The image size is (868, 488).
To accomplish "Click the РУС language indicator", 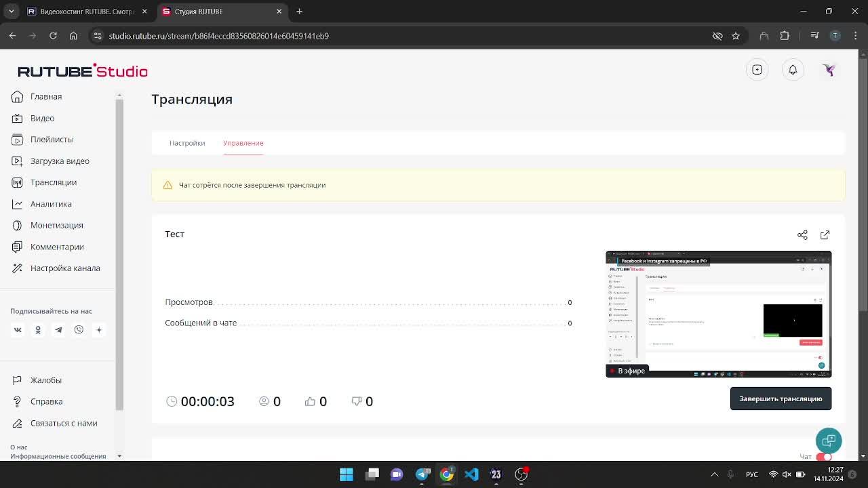I will click(752, 474).
